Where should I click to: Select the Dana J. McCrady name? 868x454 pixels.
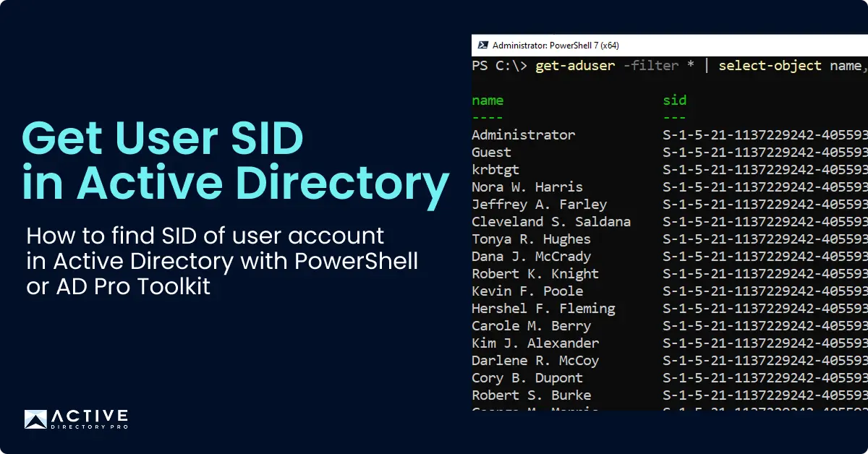click(531, 257)
